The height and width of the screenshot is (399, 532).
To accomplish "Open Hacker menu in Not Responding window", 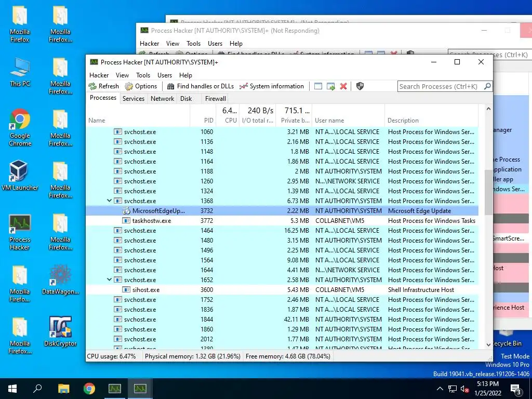I will coord(149,44).
